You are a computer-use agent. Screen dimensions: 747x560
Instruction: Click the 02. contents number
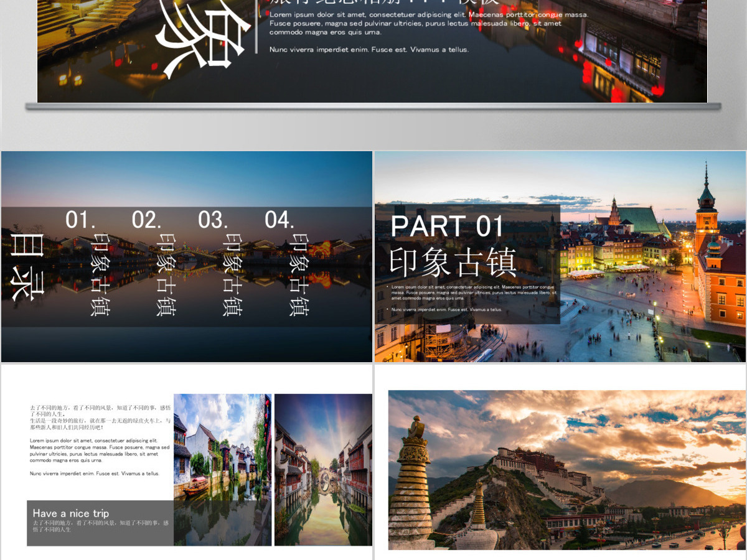(147, 220)
